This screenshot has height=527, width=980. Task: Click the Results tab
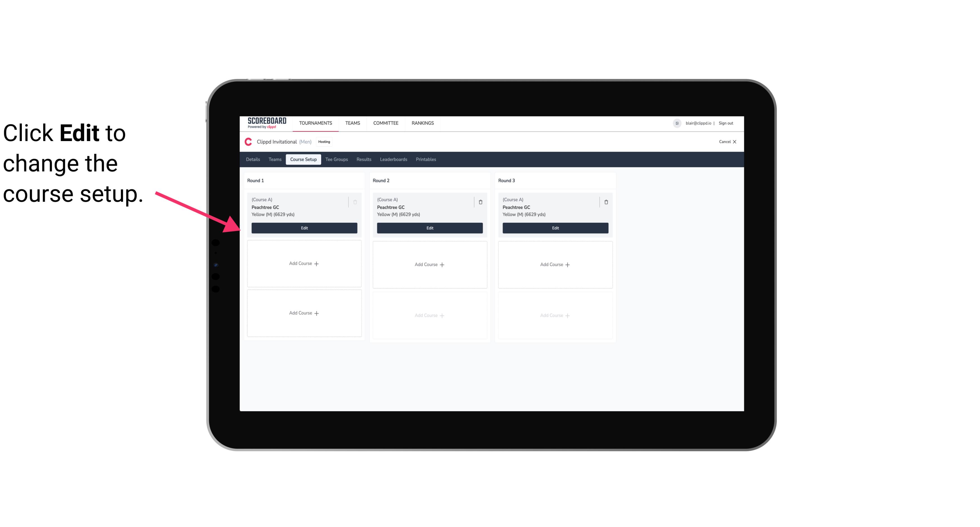363,160
